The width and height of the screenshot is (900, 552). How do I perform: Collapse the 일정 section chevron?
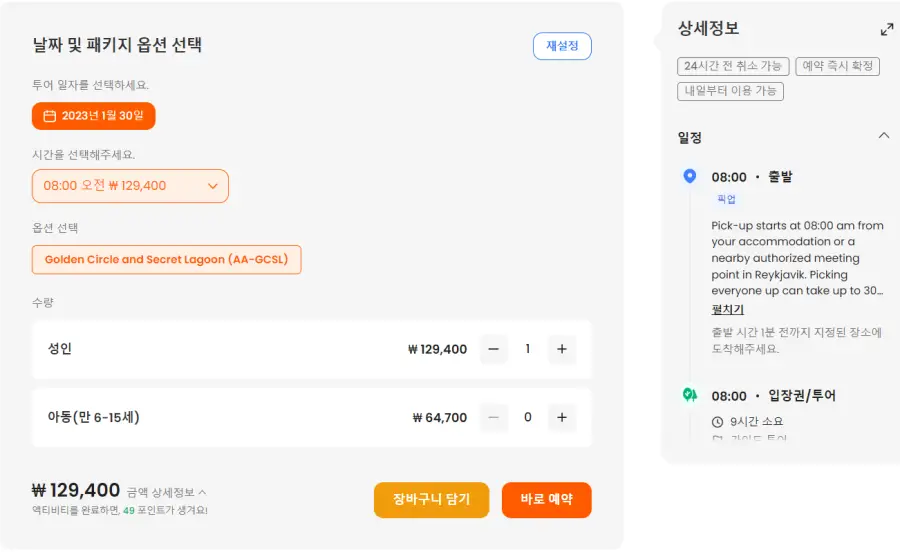pos(884,136)
